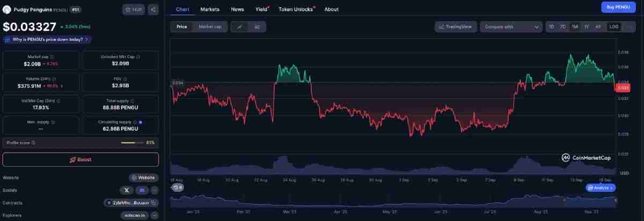Switch to line chart style icon
Viewport: 644px width, 221px height.
tap(239, 26)
